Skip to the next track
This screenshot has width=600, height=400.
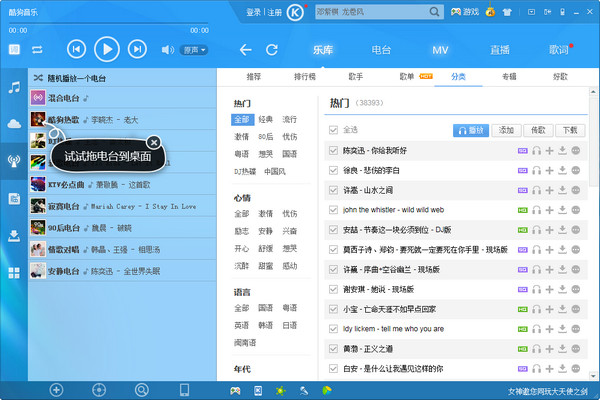click(136, 49)
